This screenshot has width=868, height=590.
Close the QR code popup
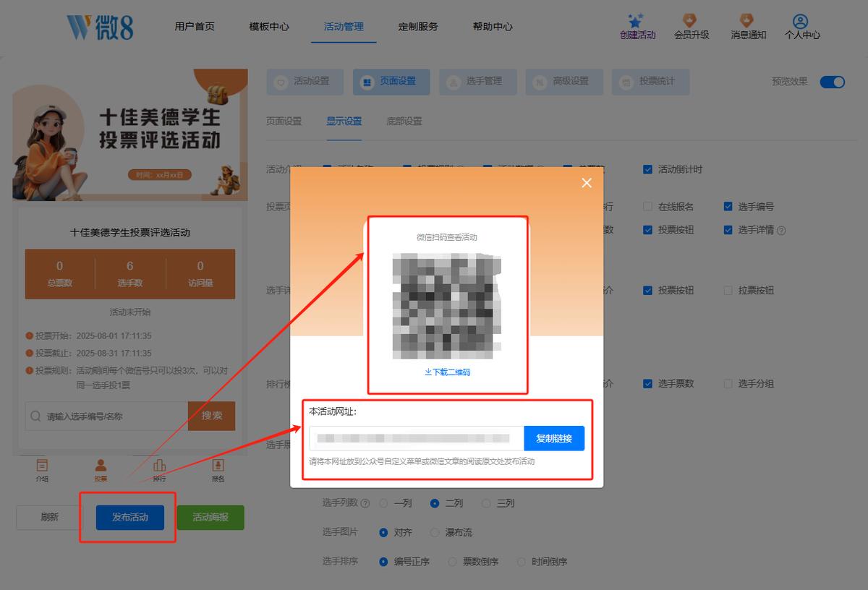587,183
